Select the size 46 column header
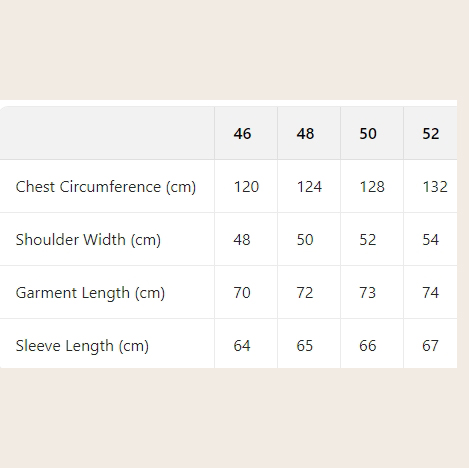This screenshot has height=468, width=469. 242,134
